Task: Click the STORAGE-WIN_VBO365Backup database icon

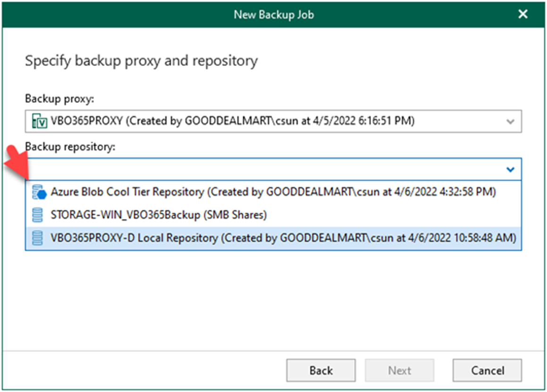Action: coord(37,215)
